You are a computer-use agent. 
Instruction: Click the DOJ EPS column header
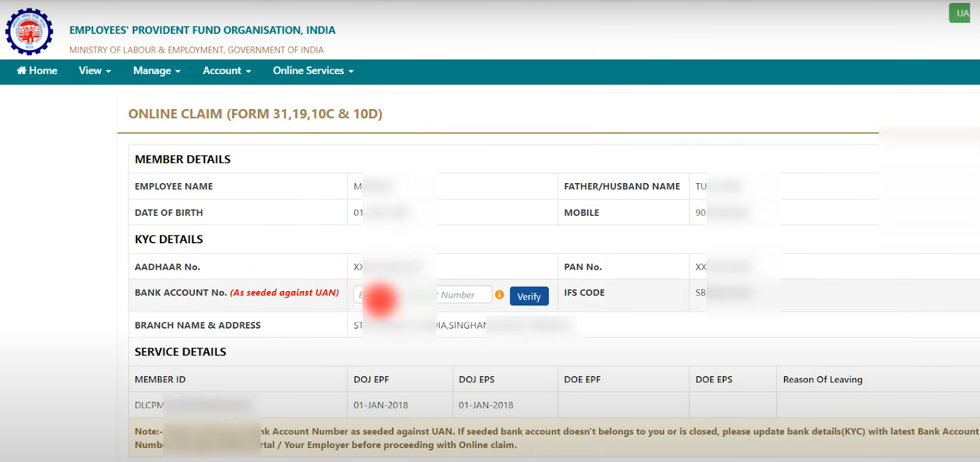(x=477, y=379)
